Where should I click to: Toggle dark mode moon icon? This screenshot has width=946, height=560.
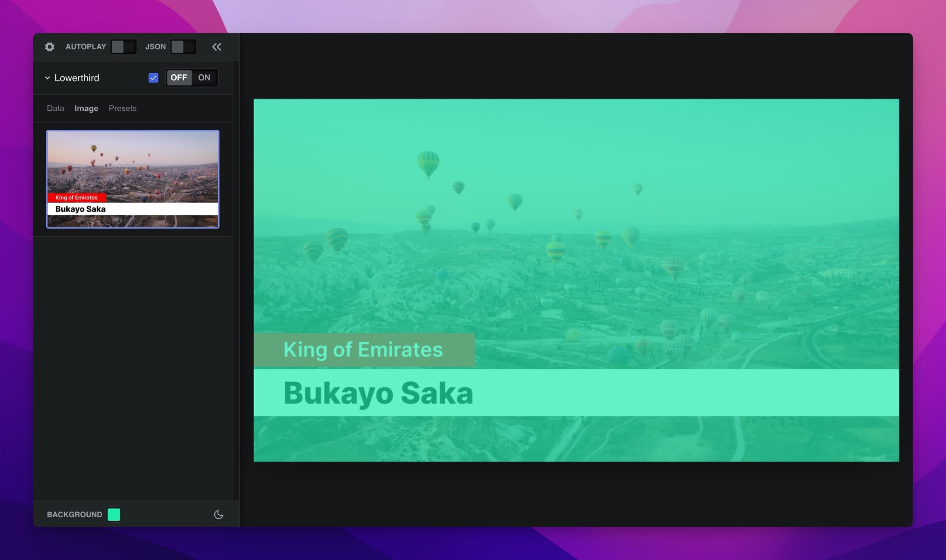(218, 514)
